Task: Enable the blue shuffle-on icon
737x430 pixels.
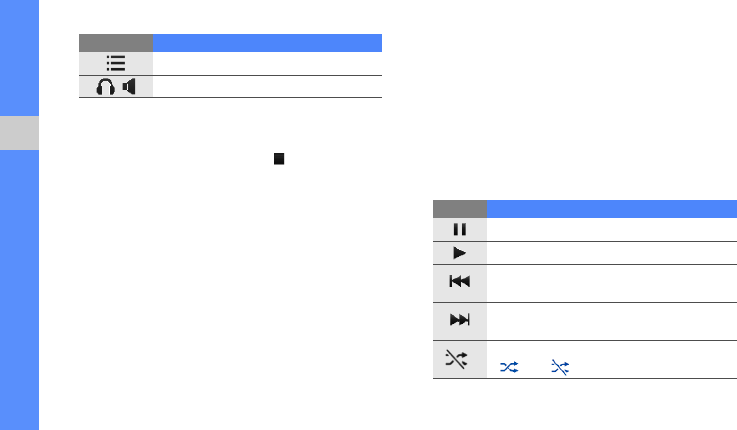Action: click(509, 367)
